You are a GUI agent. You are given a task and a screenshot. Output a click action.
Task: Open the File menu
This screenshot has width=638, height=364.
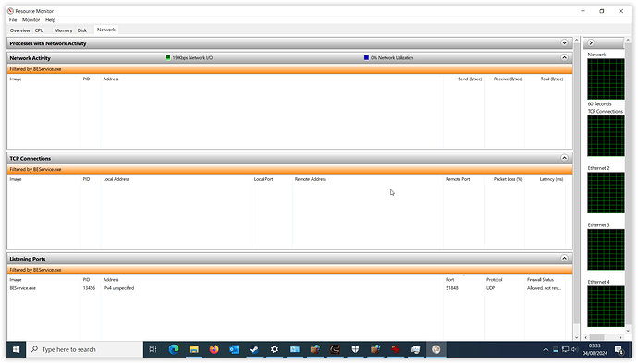13,20
